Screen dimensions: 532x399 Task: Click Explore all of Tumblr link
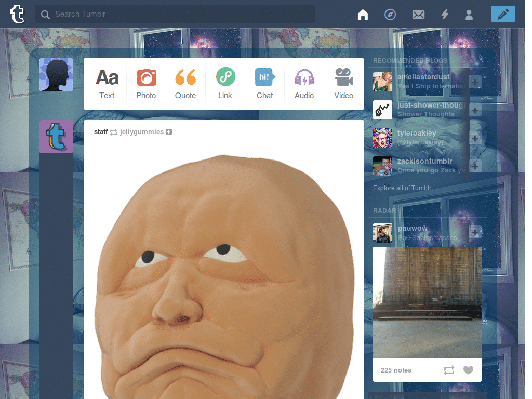402,188
